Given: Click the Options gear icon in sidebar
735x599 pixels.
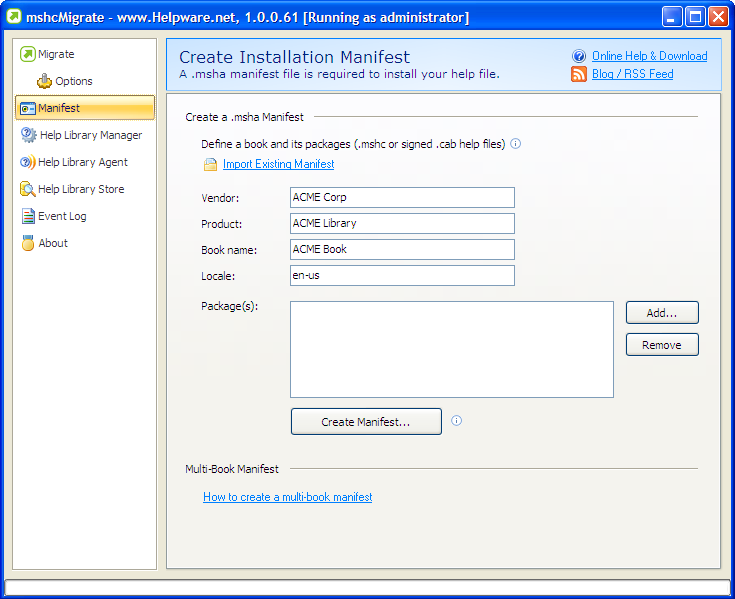Looking at the screenshot, I should click(45, 81).
